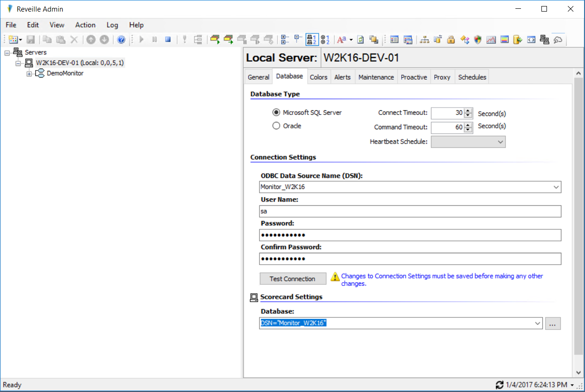Click the New item calendar-grid toolbar icon
This screenshot has height=392, width=585.
click(13, 40)
